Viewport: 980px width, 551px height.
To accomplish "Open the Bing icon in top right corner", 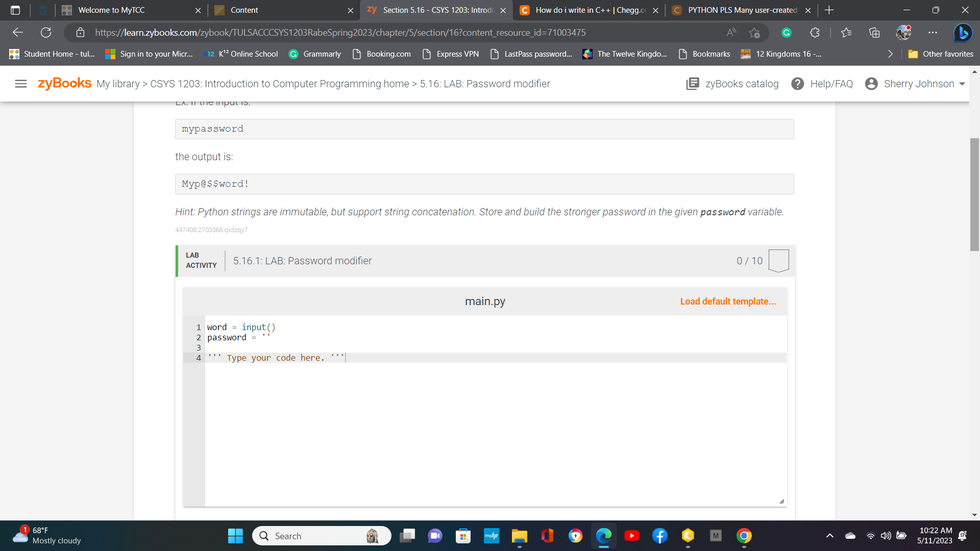I will [963, 32].
